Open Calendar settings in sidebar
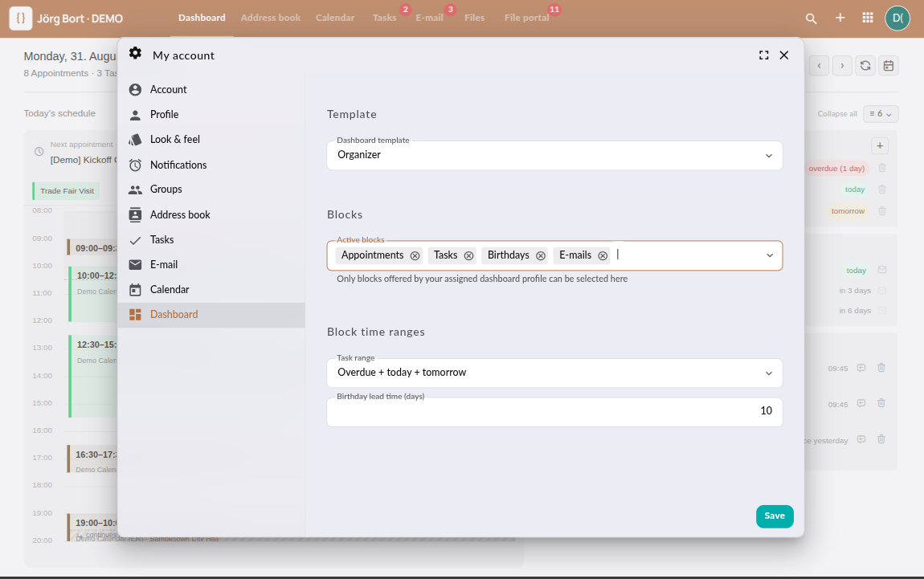 coord(211,290)
